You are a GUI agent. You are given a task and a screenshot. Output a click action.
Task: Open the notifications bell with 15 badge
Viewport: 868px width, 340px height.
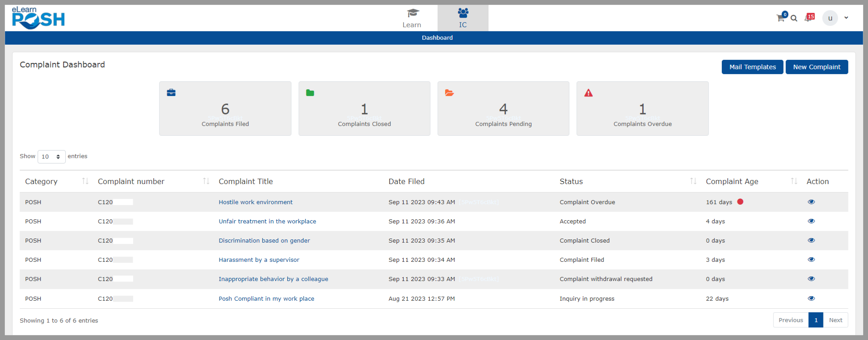click(809, 18)
